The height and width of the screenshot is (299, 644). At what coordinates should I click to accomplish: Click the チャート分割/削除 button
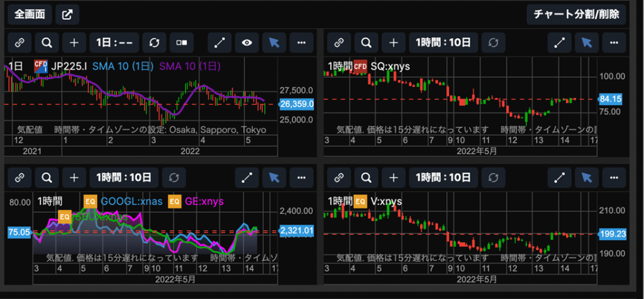tap(576, 14)
